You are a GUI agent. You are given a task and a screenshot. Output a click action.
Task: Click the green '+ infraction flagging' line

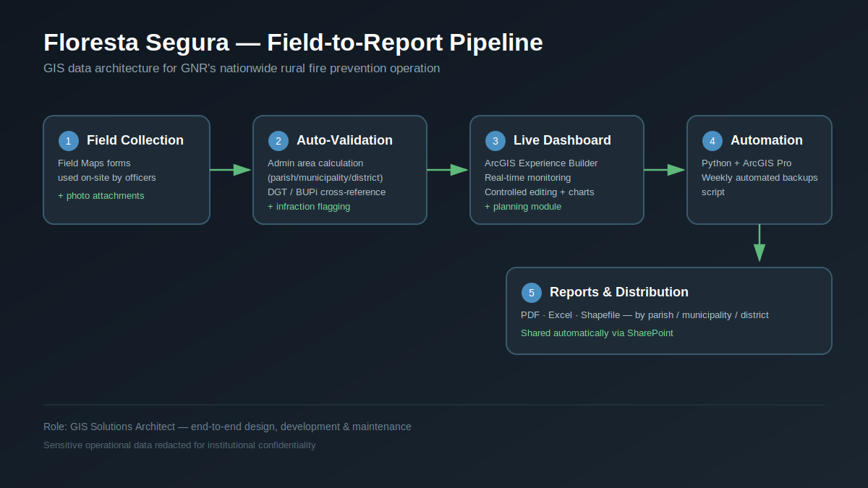[309, 207]
